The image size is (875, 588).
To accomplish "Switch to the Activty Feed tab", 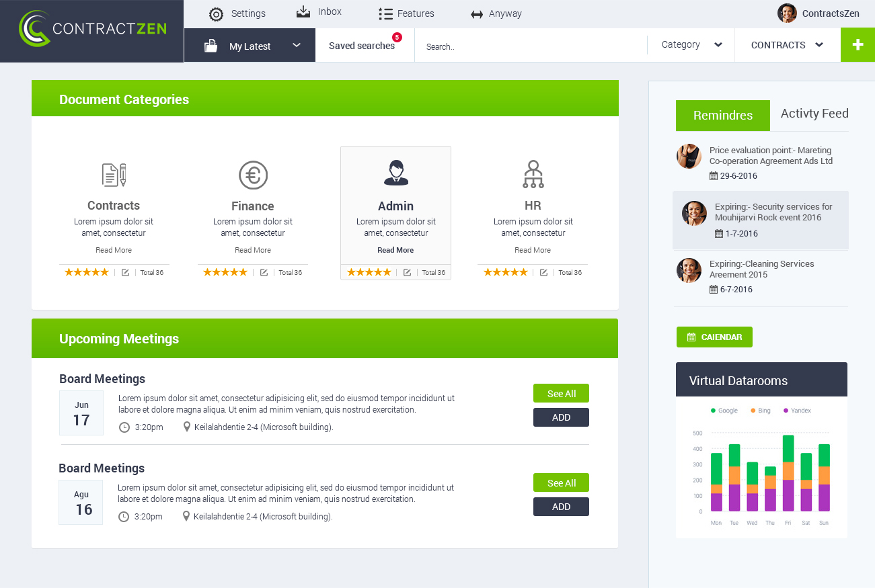I will 814,114.
